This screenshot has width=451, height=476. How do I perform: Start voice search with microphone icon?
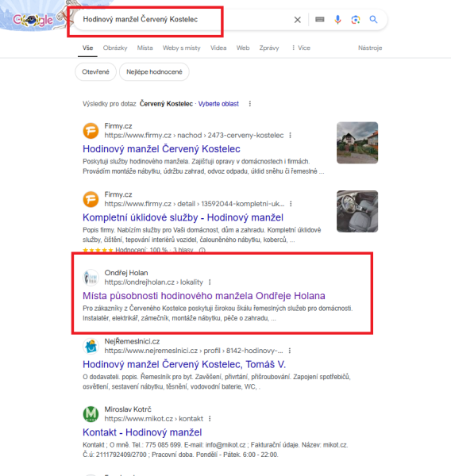(337, 19)
